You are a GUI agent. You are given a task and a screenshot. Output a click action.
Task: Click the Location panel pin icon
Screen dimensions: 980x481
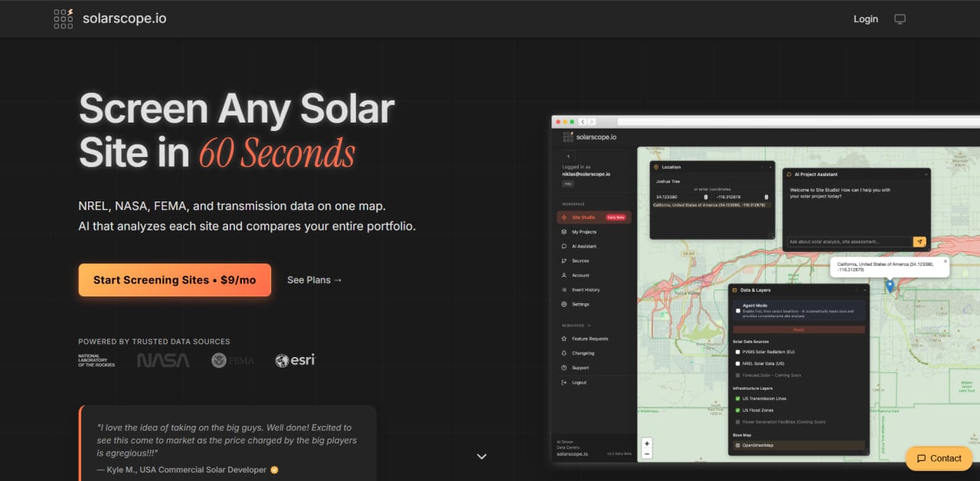tap(656, 167)
